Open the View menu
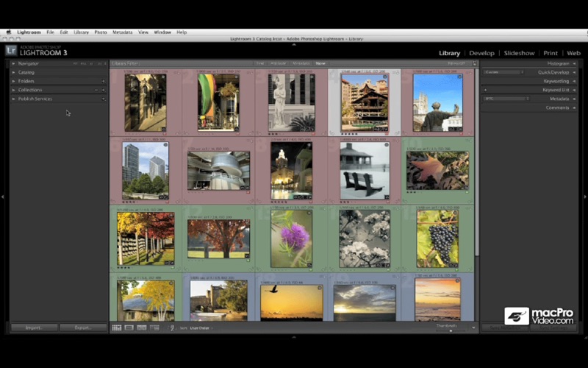 pos(143,32)
